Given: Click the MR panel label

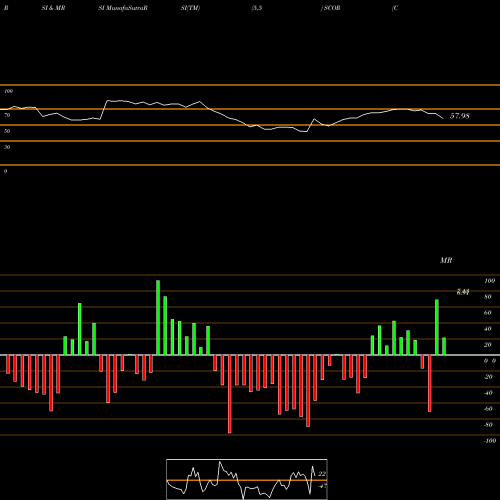Looking at the screenshot, I should [x=446, y=260].
